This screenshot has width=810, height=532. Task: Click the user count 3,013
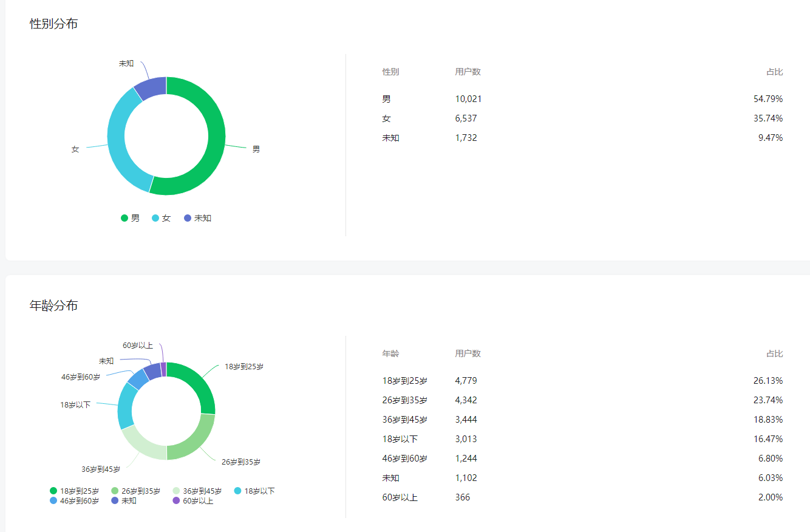tap(466, 439)
